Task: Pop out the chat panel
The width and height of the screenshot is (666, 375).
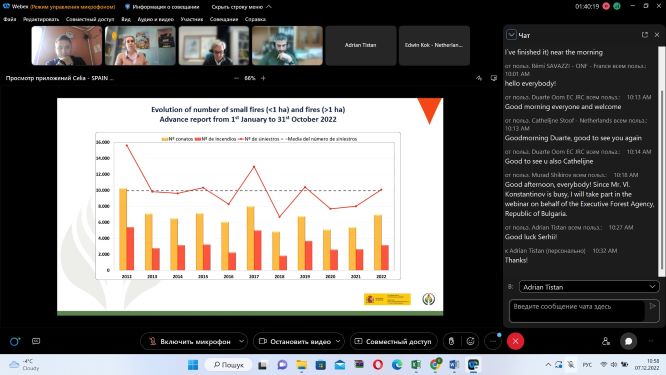Action: pyautogui.click(x=644, y=35)
